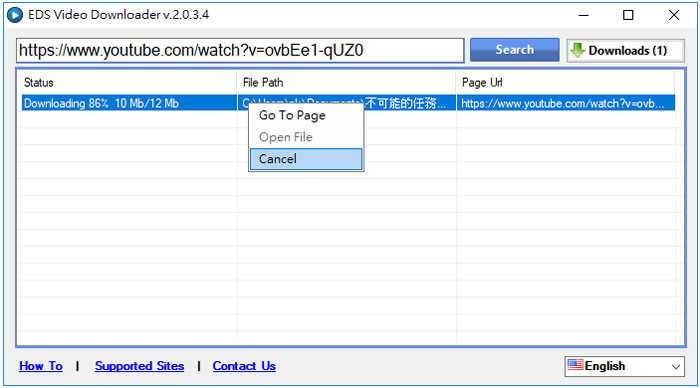Click the Page Url column header
Image resolution: width=700 pixels, height=388 pixels.
tap(565, 83)
